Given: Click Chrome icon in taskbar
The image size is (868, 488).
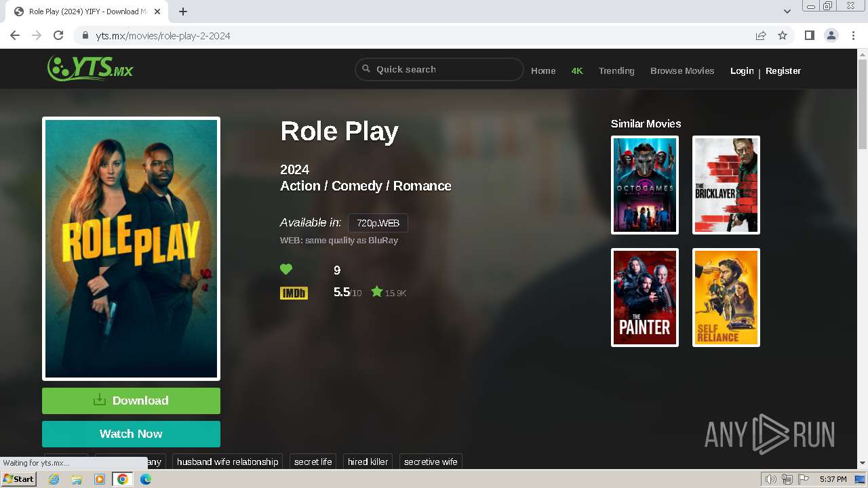Looking at the screenshot, I should (122, 479).
